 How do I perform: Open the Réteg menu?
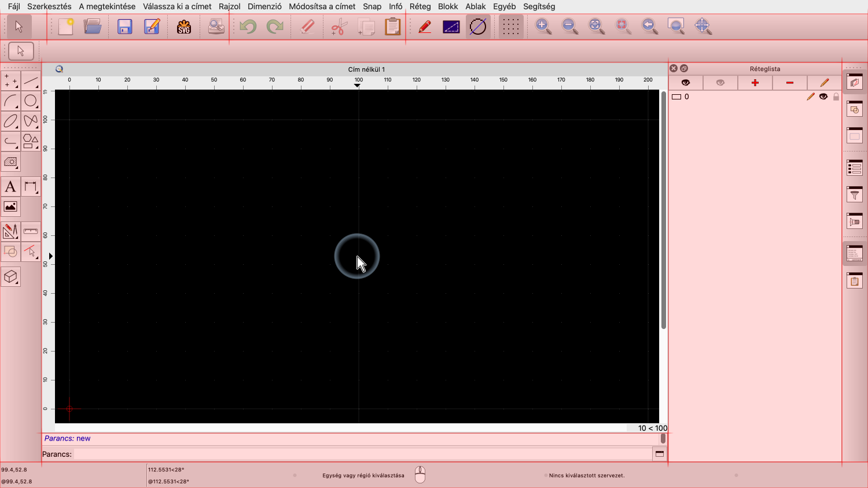(420, 6)
